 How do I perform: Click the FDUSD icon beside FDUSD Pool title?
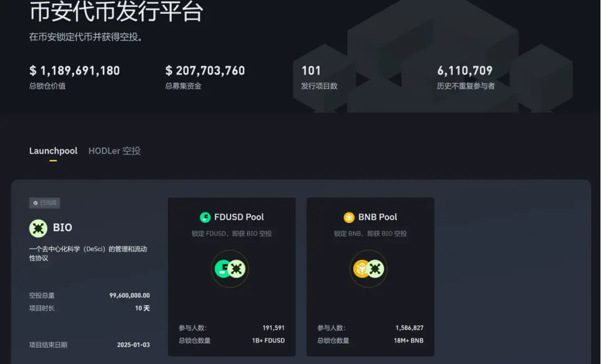(205, 217)
